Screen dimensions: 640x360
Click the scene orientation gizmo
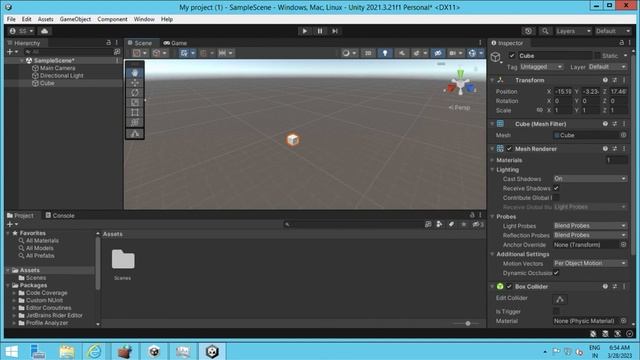460,85
